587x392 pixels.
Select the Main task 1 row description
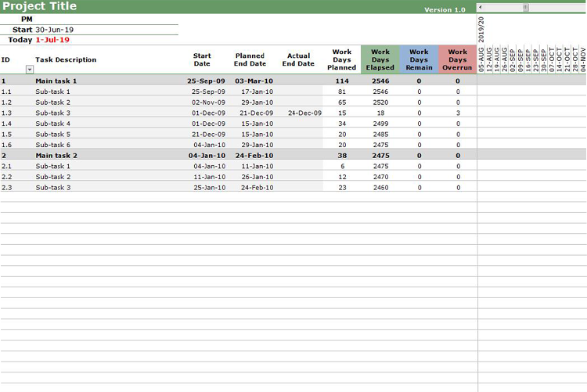click(56, 81)
